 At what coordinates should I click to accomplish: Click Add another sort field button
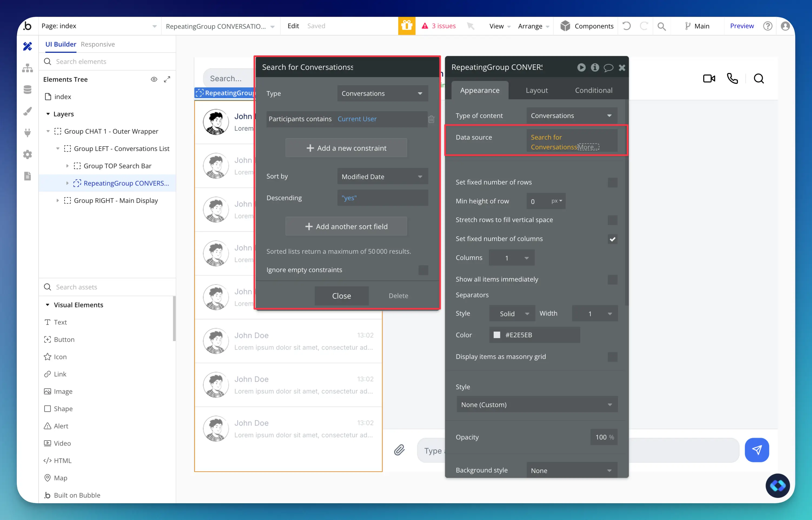pos(346,227)
